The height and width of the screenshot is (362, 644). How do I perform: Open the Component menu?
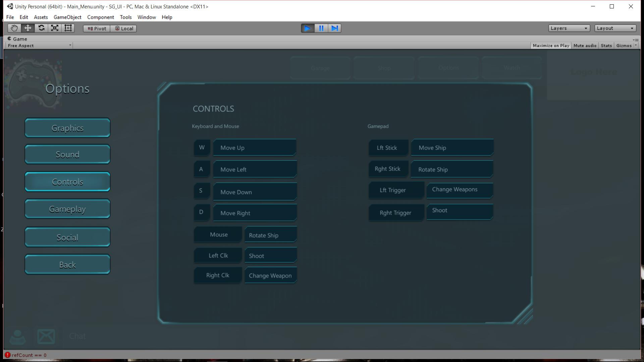pos(101,17)
